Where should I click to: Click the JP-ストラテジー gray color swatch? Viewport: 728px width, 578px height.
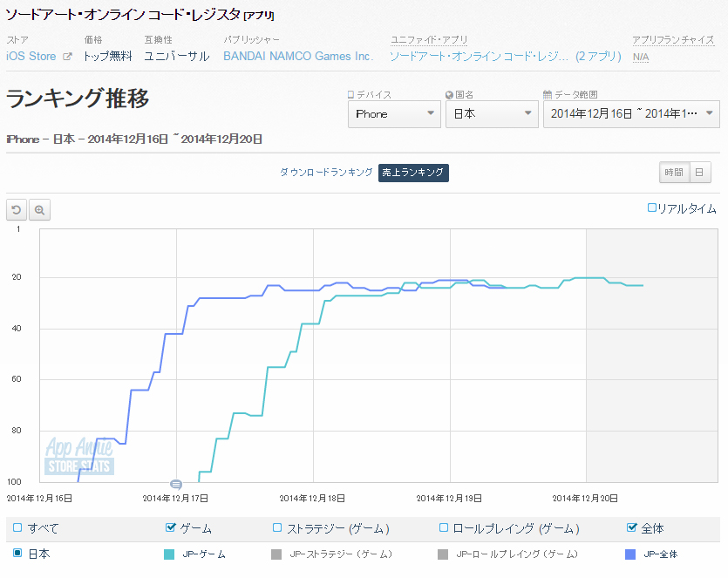point(276,554)
